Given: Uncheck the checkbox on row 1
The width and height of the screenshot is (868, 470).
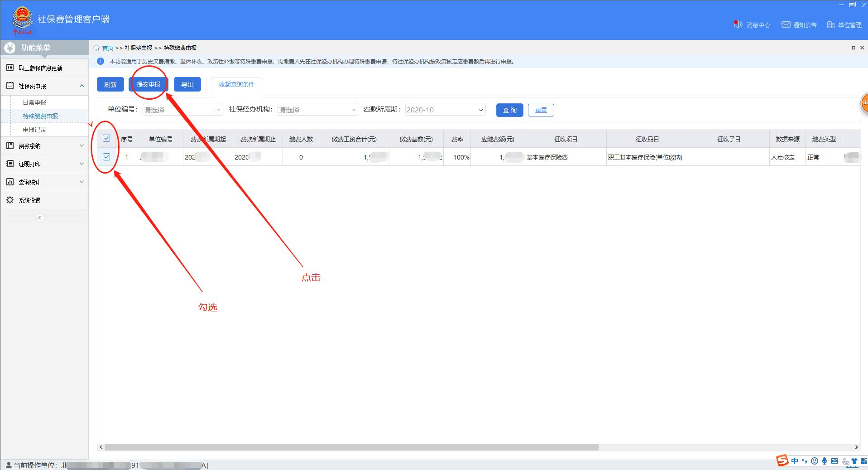Looking at the screenshot, I should coord(107,157).
